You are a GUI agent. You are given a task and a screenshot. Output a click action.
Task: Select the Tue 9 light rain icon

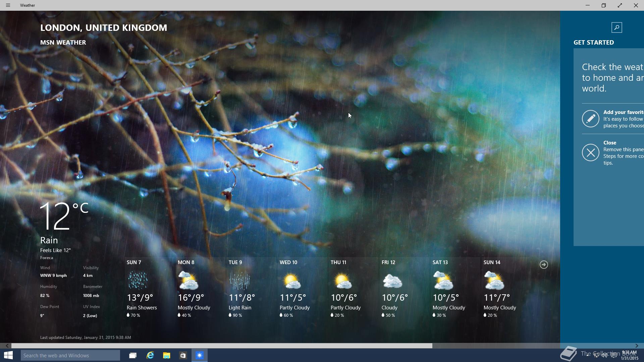point(239,280)
